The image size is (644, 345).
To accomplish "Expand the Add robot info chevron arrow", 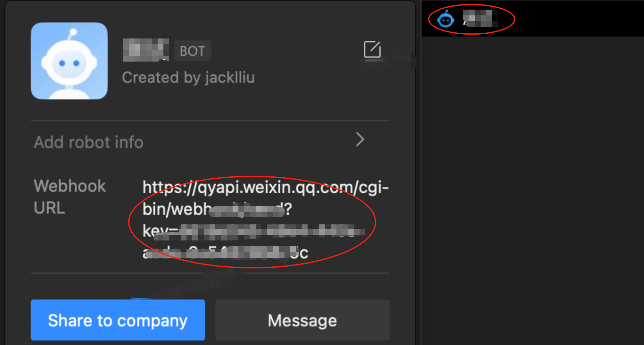I will (360, 139).
